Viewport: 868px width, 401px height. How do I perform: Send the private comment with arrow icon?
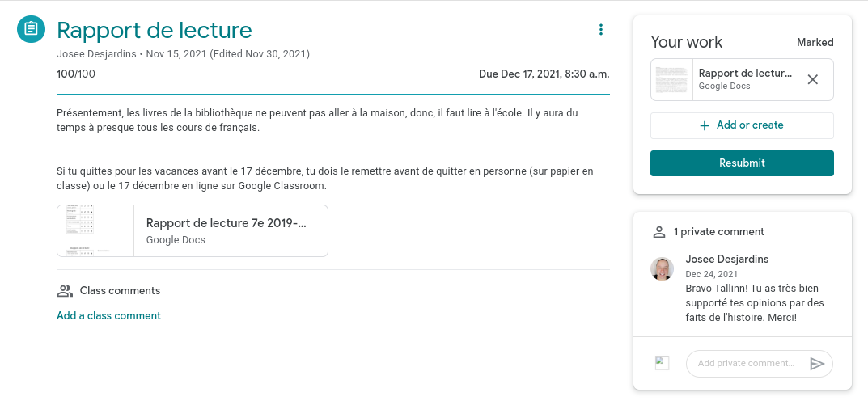817,364
